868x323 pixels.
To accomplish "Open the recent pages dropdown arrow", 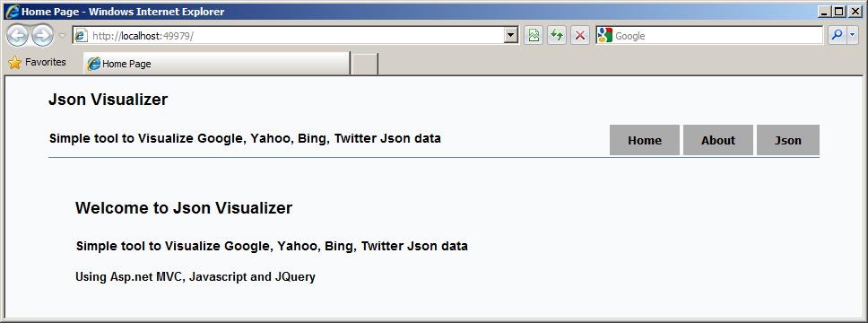I will pyautogui.click(x=62, y=36).
